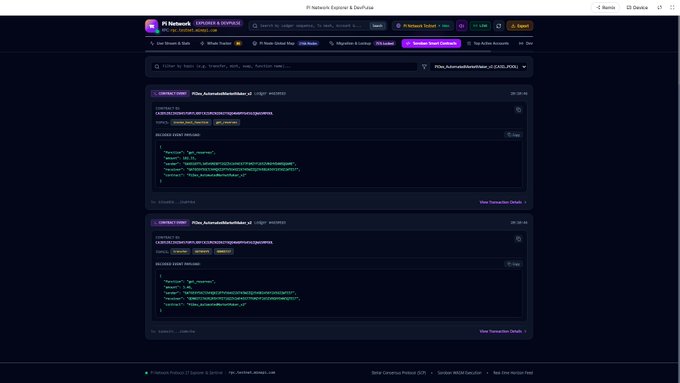Open Whale Tracker tab

click(221, 43)
